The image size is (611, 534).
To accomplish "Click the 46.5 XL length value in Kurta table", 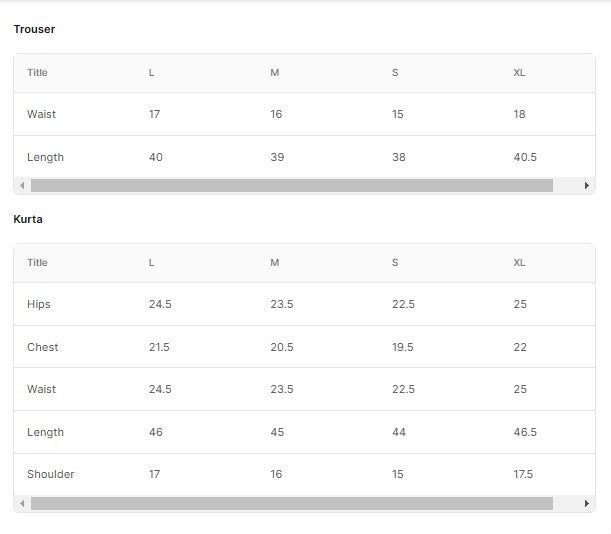I will (x=525, y=432).
